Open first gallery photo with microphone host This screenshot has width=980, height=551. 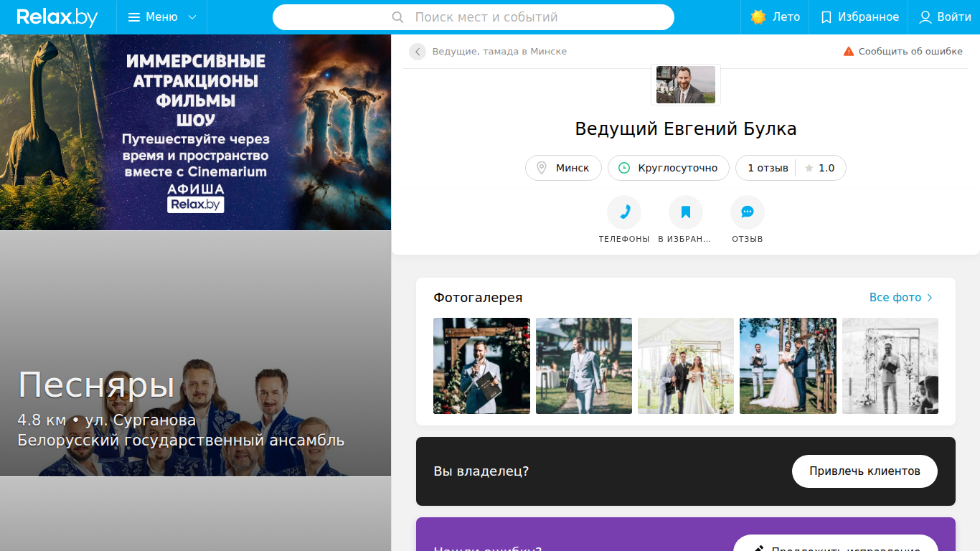pyautogui.click(x=481, y=366)
